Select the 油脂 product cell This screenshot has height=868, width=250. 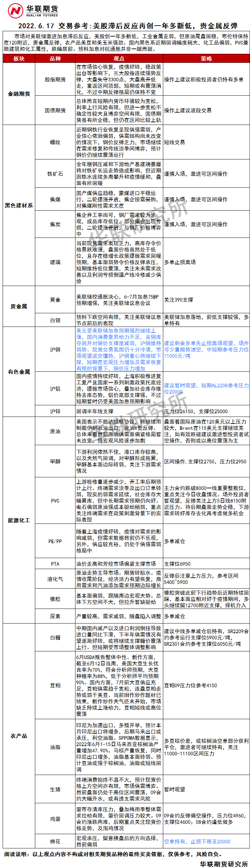coord(55,747)
